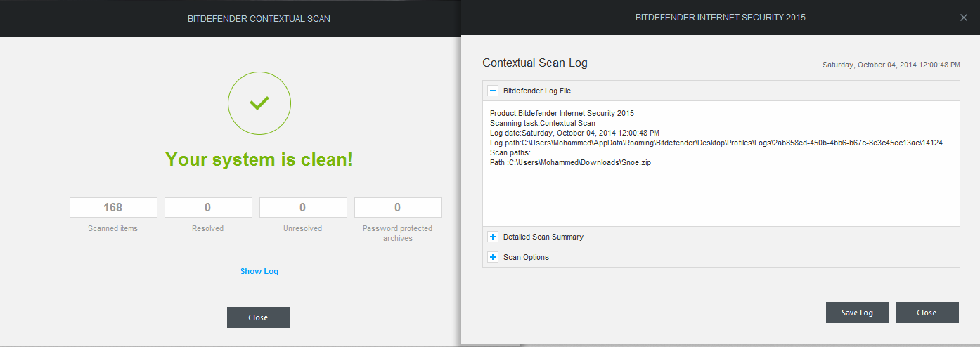Click the 'Your system is clean!' message
The width and height of the screenshot is (980, 347).
click(x=259, y=159)
